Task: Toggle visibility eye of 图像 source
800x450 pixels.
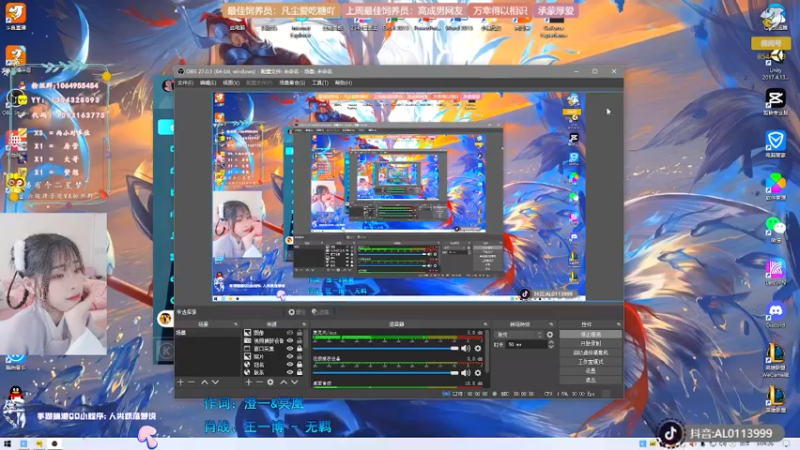Action: point(290,333)
